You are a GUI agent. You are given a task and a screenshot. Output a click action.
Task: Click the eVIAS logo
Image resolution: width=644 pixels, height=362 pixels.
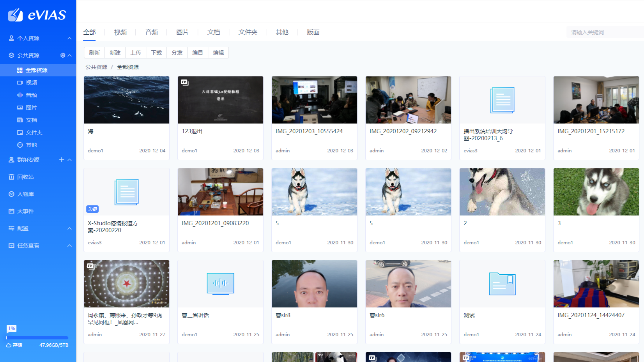pyautogui.click(x=37, y=15)
